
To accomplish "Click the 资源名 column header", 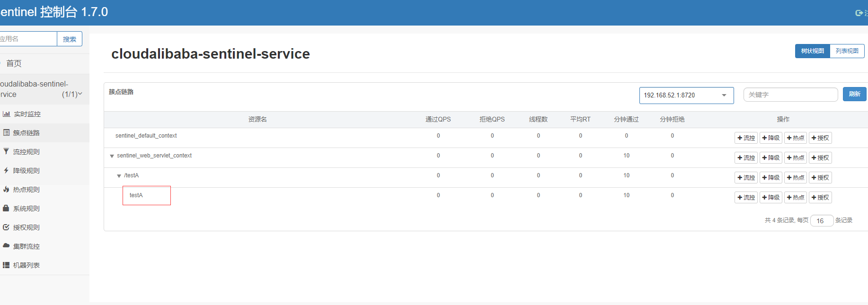I will coord(257,119).
